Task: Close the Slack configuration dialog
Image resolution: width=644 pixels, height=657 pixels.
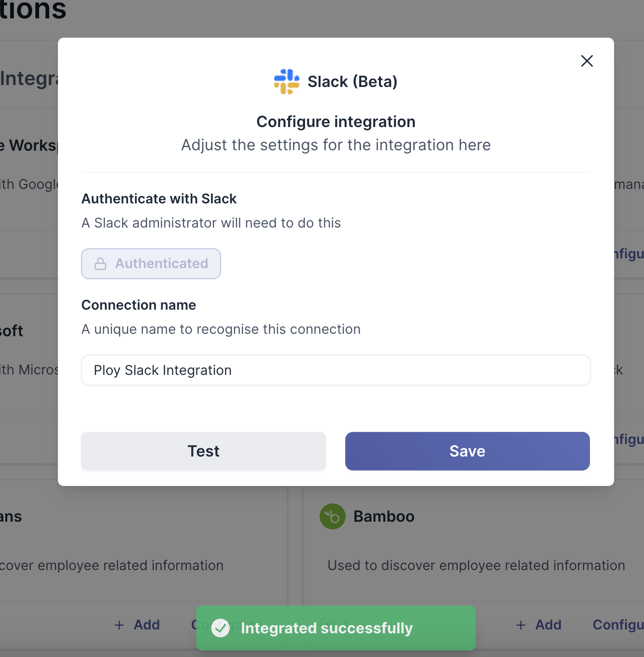Action: point(587,61)
